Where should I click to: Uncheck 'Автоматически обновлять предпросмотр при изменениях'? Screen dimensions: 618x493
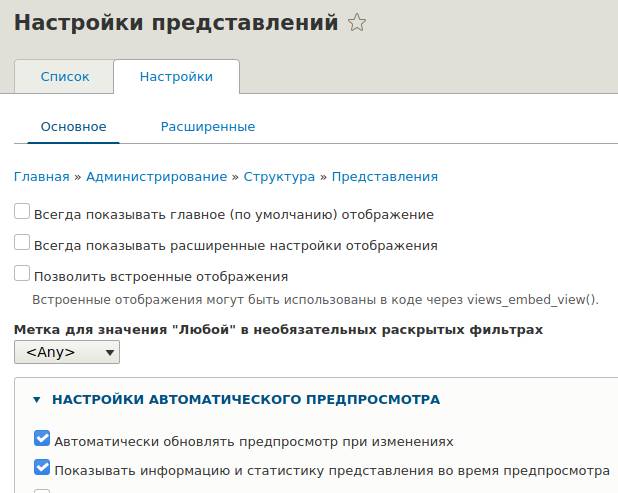click(42, 438)
